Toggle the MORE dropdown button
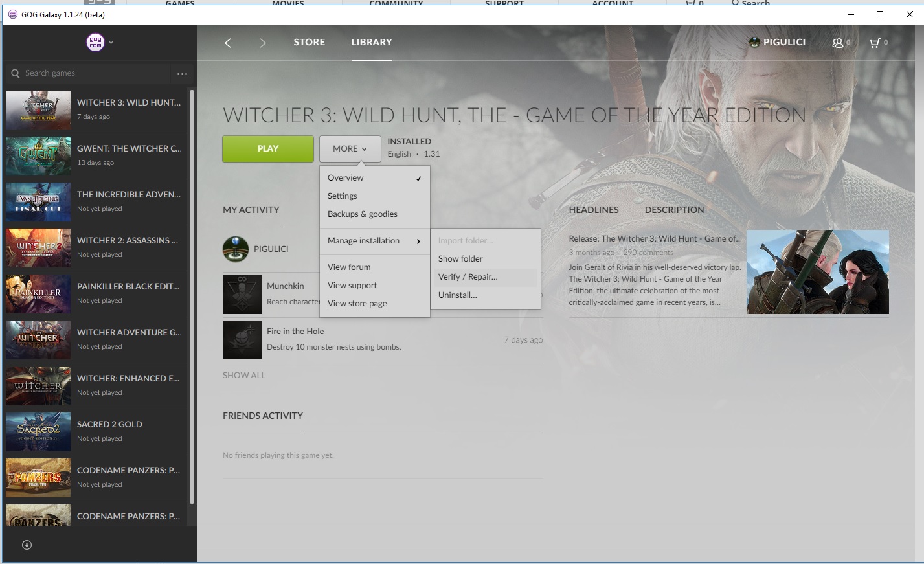 click(350, 149)
